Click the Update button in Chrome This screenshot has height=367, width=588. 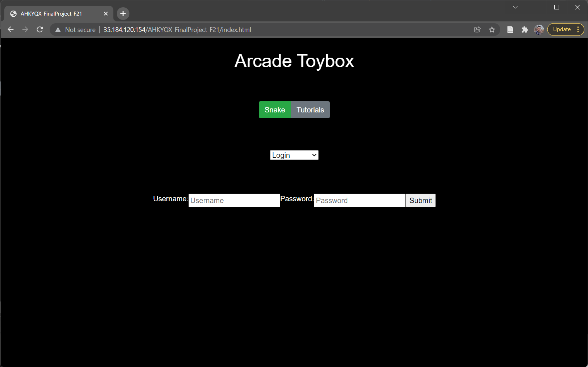coord(562,30)
